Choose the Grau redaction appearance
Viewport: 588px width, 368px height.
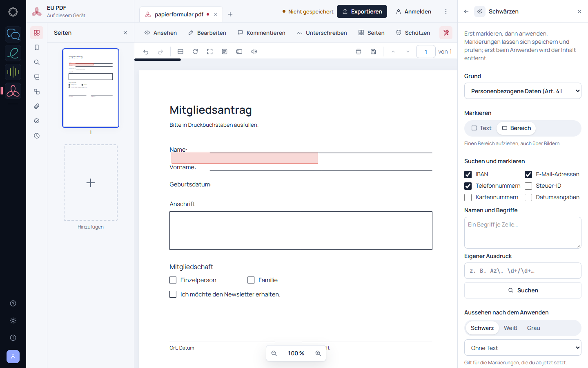pos(533,328)
